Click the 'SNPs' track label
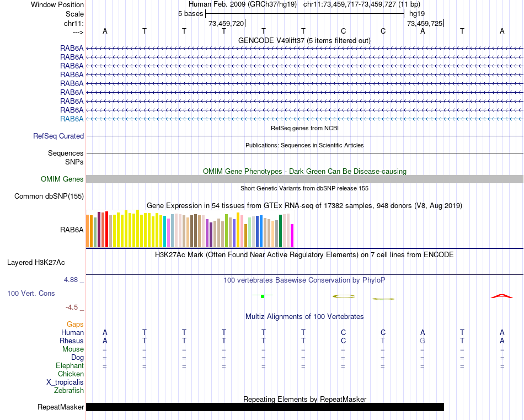 tap(74, 162)
